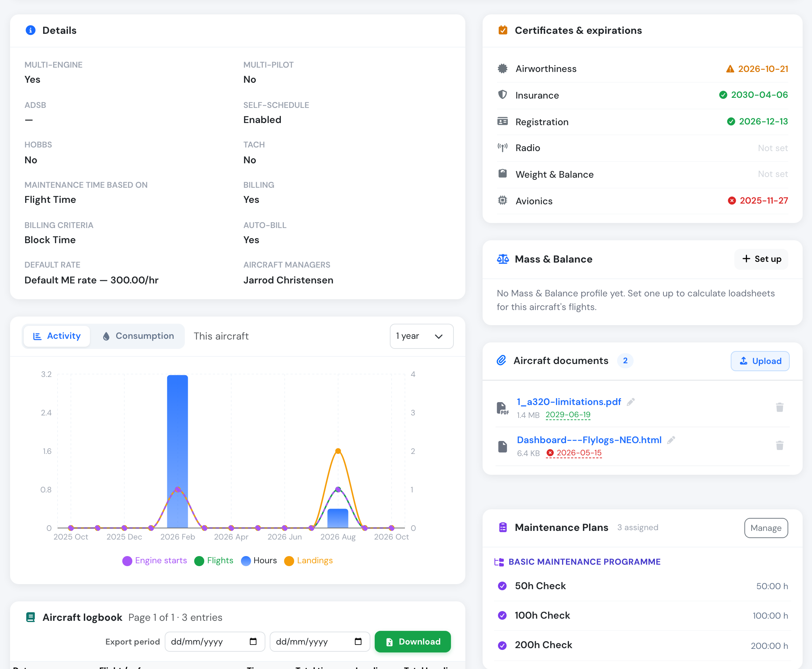Delete 1_a320-limitations.pdf using trash icon
The width and height of the screenshot is (812, 669).
click(x=780, y=407)
